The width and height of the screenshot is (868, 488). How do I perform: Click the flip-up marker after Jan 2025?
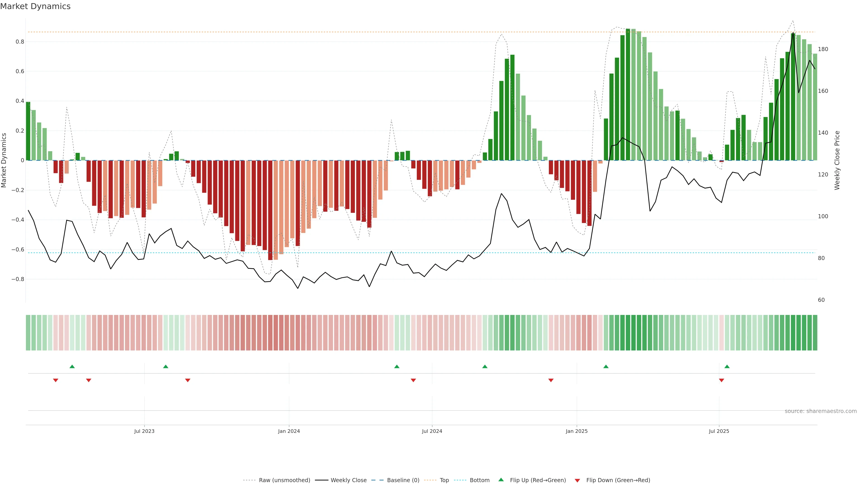click(606, 366)
